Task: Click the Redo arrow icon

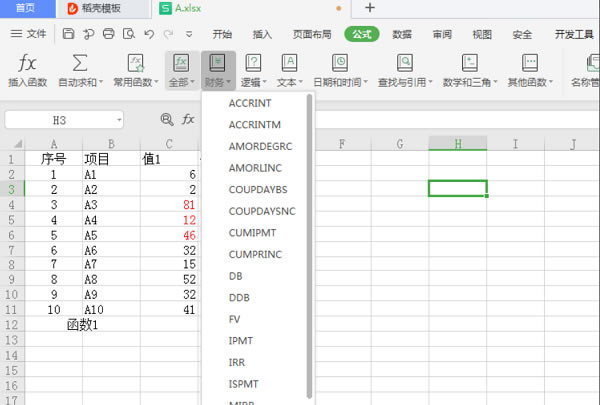Action: (x=168, y=34)
